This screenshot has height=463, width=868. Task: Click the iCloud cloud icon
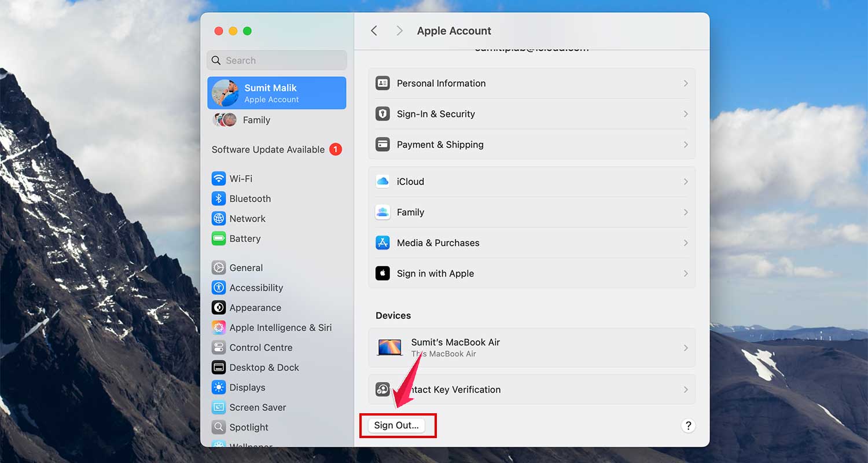(x=382, y=181)
